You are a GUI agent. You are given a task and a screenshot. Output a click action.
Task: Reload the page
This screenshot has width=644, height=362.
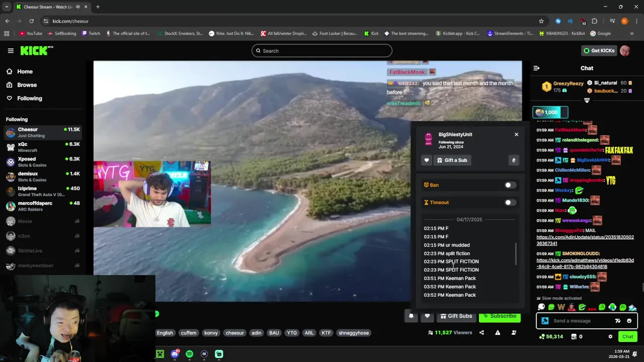tap(31, 21)
